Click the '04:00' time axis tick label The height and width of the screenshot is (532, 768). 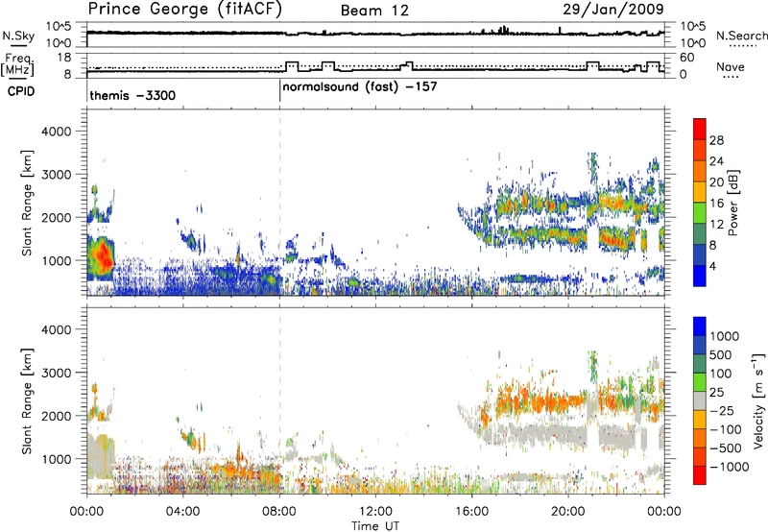click(183, 512)
